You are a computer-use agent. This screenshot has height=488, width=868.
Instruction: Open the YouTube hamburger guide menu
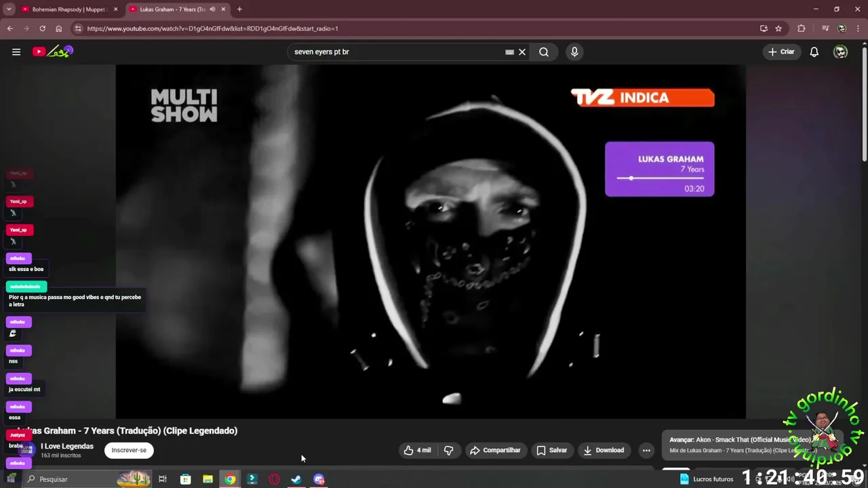(16, 52)
